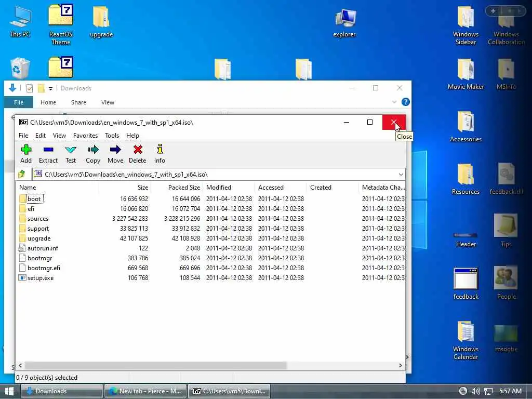Switch to the Edge New tab taskbar button
This screenshot has height=399, width=532.
[x=145, y=391]
